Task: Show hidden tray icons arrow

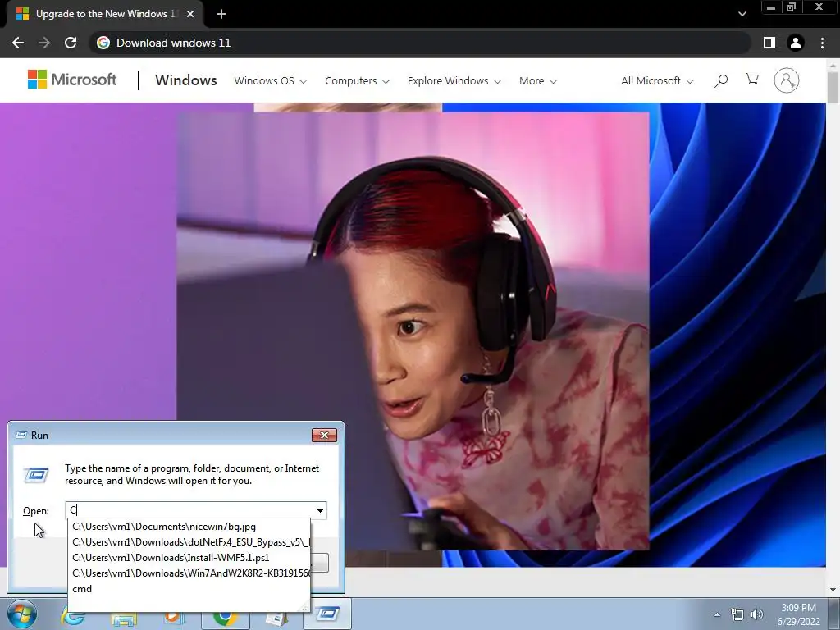Action: 717,614
